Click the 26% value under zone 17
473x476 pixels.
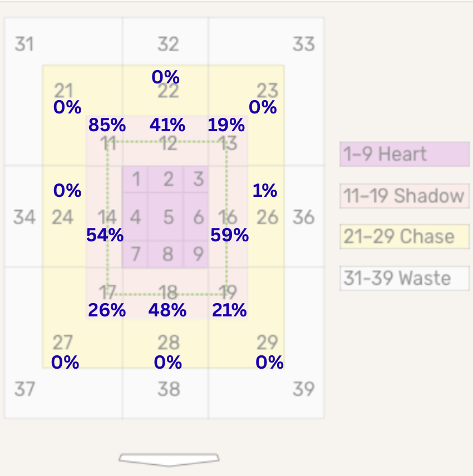[107, 310]
